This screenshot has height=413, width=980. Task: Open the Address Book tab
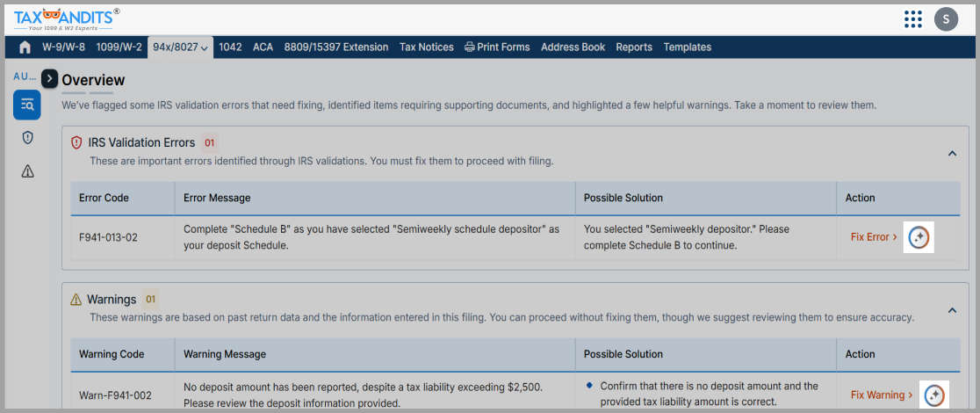tap(573, 47)
